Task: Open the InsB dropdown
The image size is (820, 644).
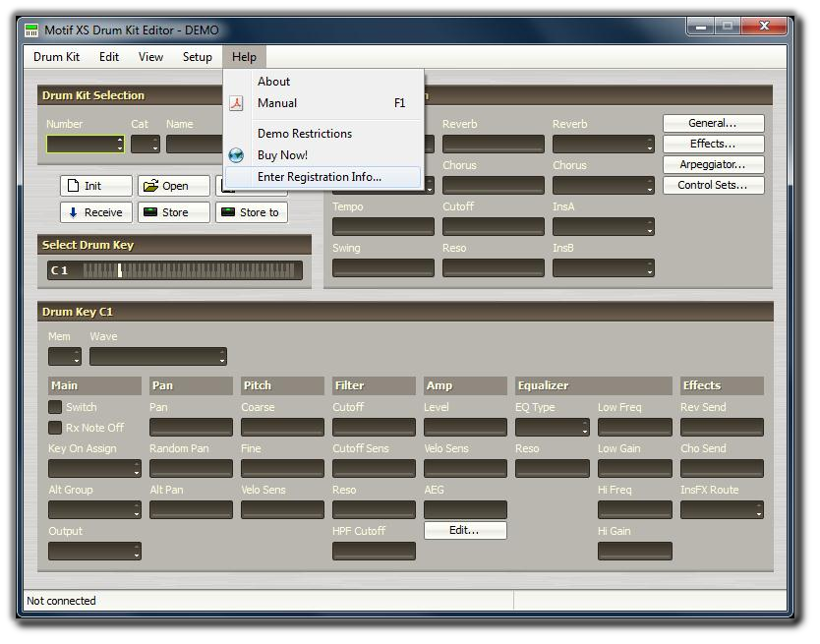Action: (604, 267)
